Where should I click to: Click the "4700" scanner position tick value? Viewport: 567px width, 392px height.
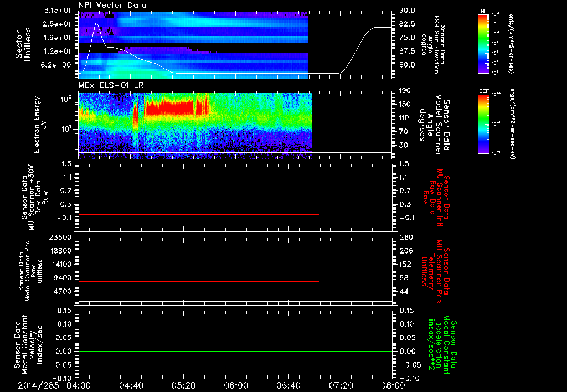63,291
